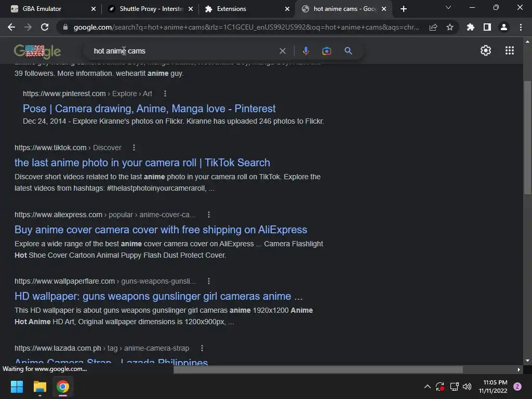
Task: View site security lock info
Action: [65, 27]
